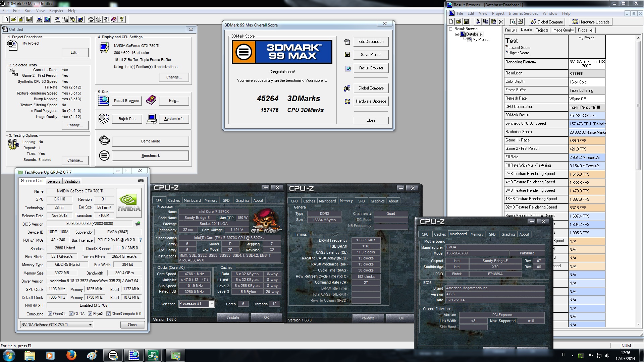This screenshot has width=644, height=362.
Task: Open the Graphics tab in CPU-Z Mainboard window
Action: (508, 234)
